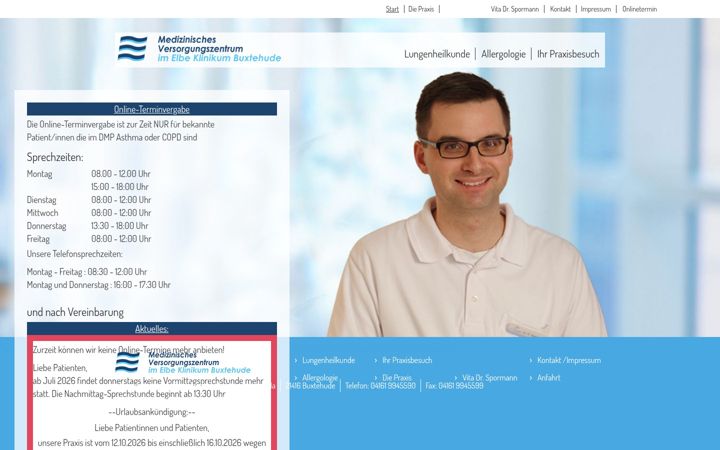The height and width of the screenshot is (450, 720).
Task: Open Impressum in the top bar
Action: [x=596, y=9]
